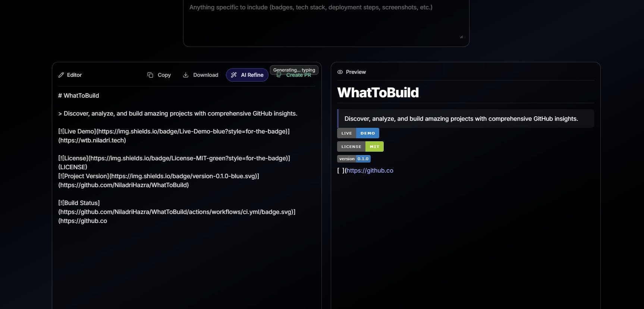Click the Editor panel title

click(74, 75)
